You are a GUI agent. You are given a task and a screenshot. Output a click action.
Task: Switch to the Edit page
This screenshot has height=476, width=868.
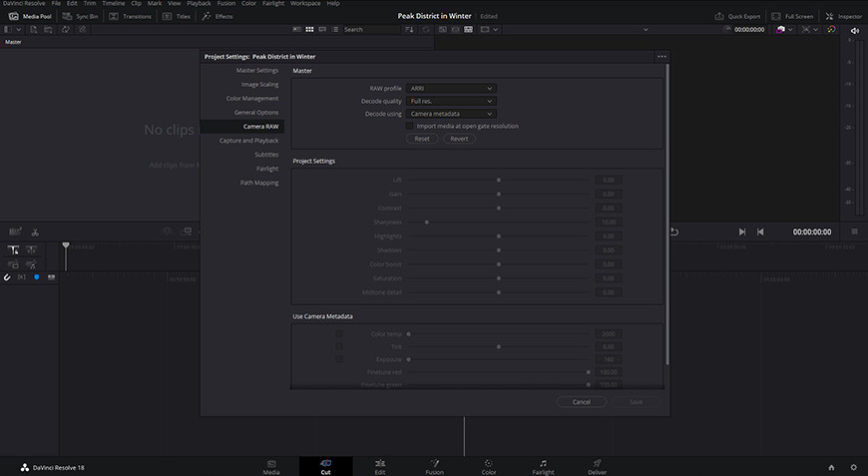tap(380, 467)
